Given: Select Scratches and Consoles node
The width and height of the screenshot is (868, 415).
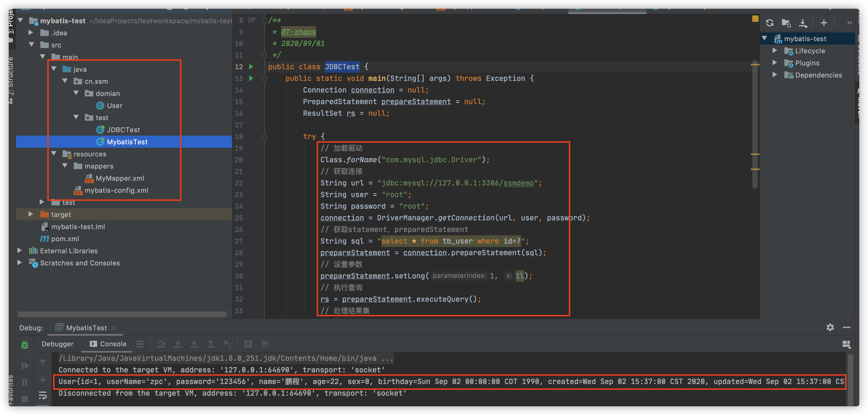Looking at the screenshot, I should pos(75,263).
